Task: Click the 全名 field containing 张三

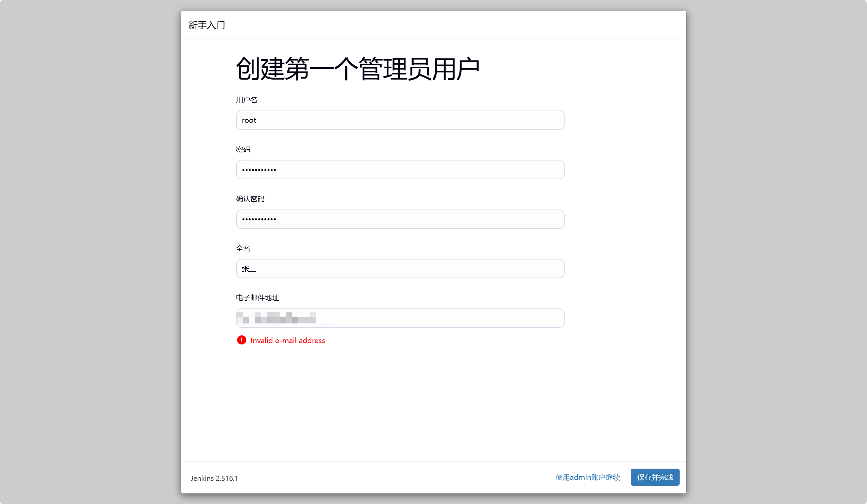Action: pos(400,268)
